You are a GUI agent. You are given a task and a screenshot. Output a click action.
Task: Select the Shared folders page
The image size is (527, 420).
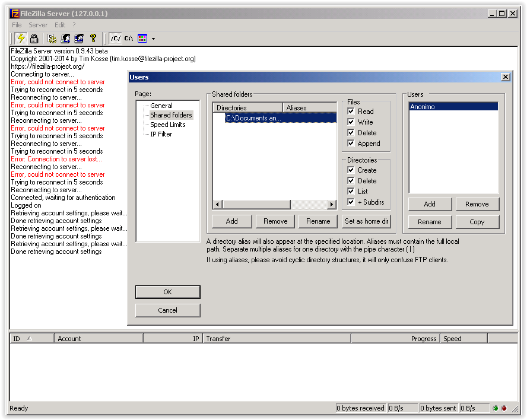point(171,115)
